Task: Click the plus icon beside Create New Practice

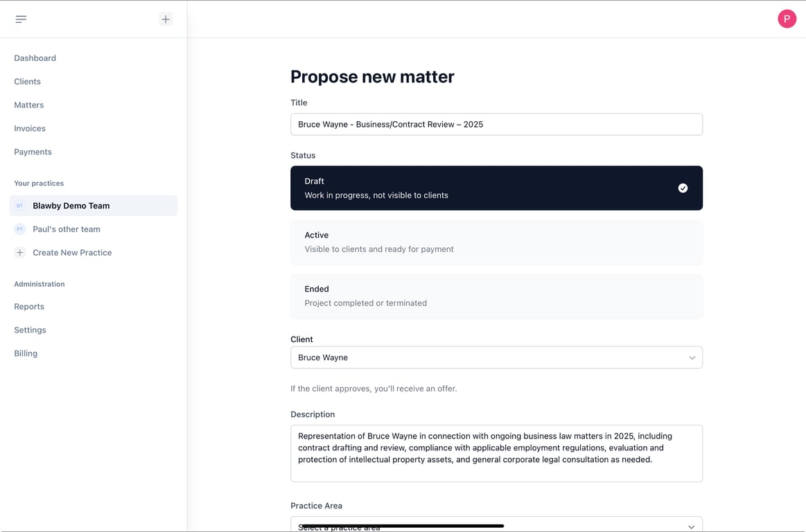Action: [20, 253]
